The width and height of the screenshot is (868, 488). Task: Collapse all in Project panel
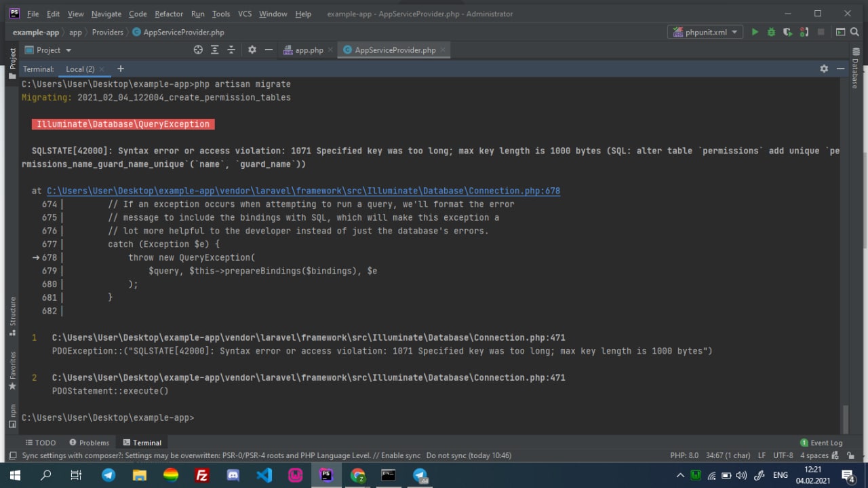click(x=231, y=50)
